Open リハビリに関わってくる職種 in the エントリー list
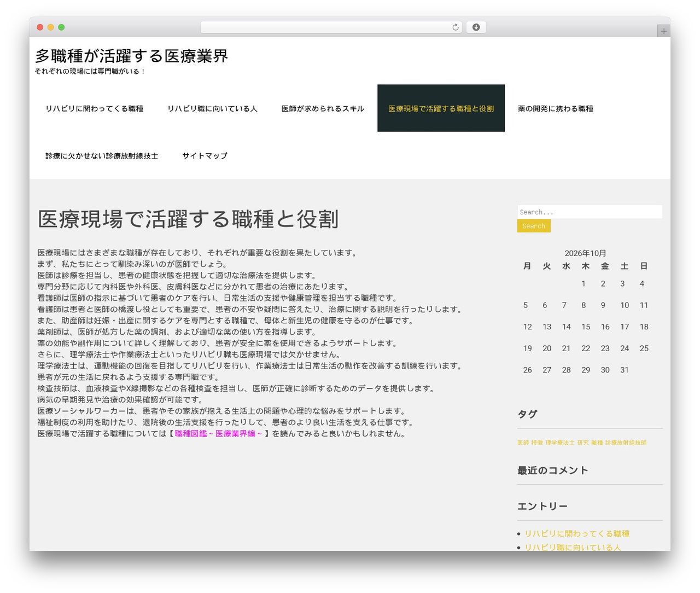 577,533
